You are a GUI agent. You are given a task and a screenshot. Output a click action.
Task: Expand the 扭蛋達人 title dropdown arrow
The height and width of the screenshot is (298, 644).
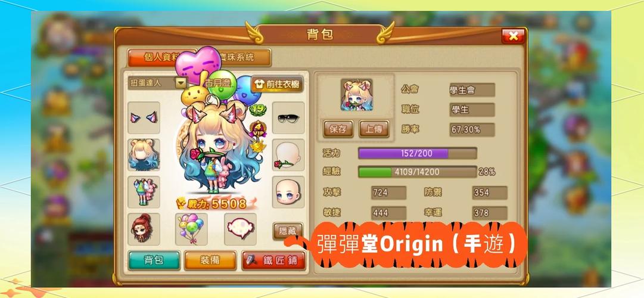pos(181,83)
